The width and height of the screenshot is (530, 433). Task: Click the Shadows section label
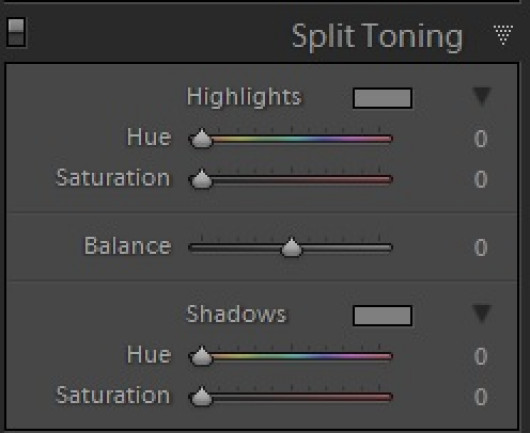coord(236,314)
